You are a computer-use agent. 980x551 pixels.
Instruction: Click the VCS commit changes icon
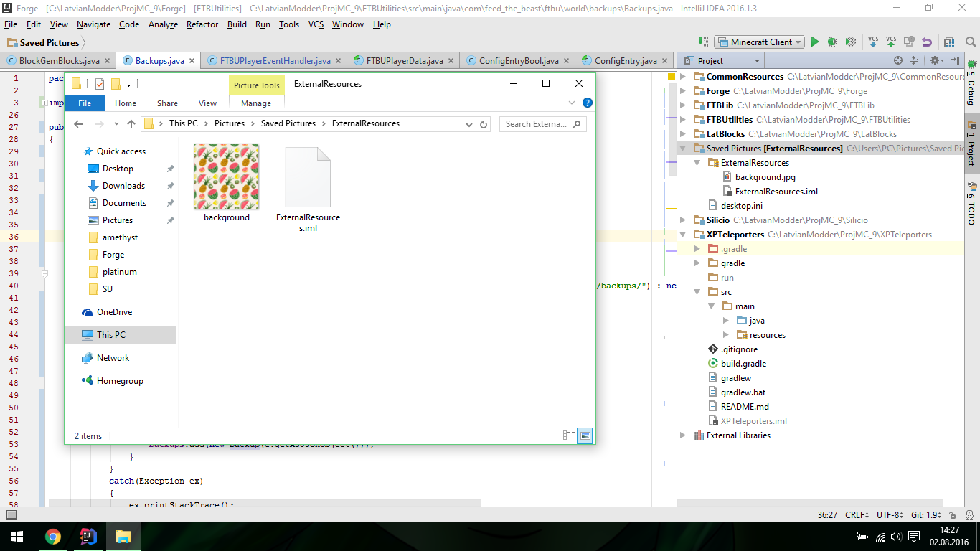pyautogui.click(x=891, y=42)
